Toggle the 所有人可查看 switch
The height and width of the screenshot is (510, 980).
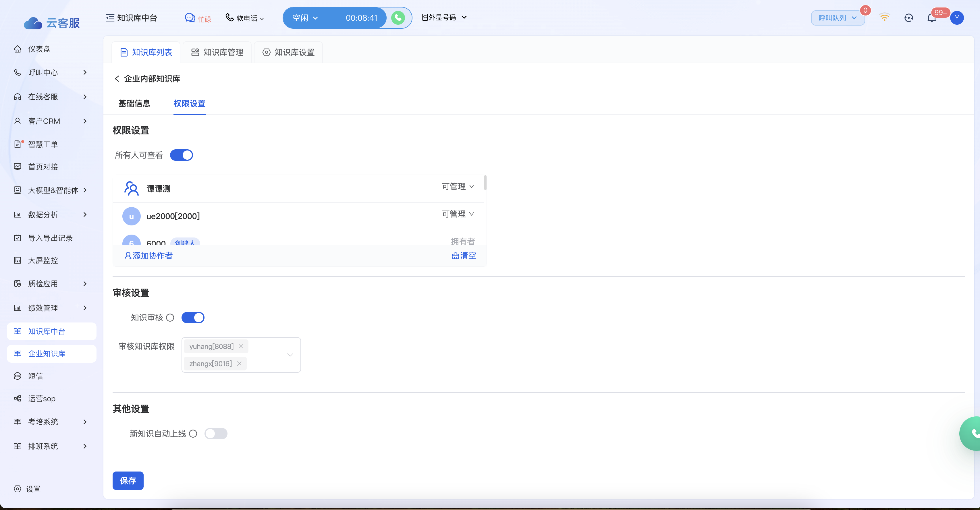click(182, 155)
